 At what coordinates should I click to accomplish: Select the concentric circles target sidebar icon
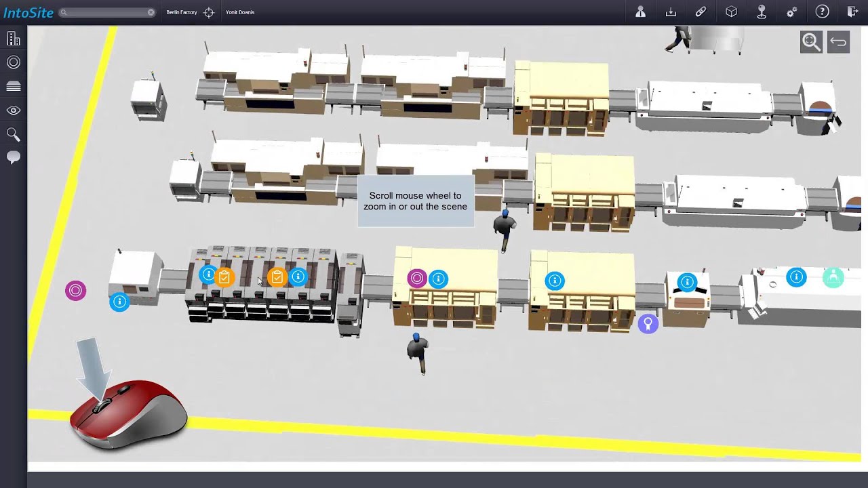(x=13, y=62)
